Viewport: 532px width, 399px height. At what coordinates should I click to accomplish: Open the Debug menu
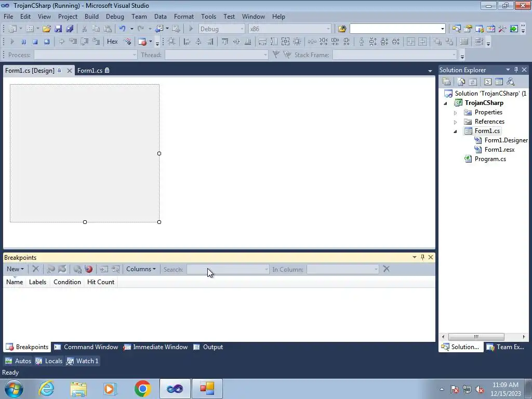point(115,16)
